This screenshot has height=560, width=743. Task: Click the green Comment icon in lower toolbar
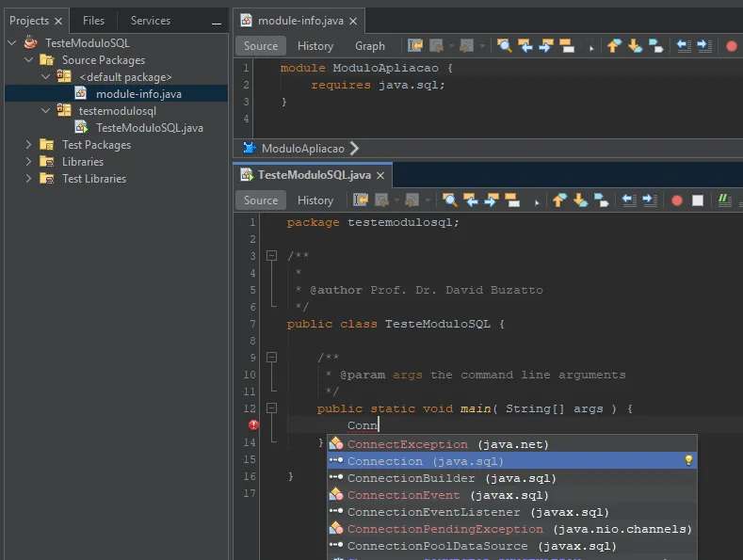tap(724, 200)
